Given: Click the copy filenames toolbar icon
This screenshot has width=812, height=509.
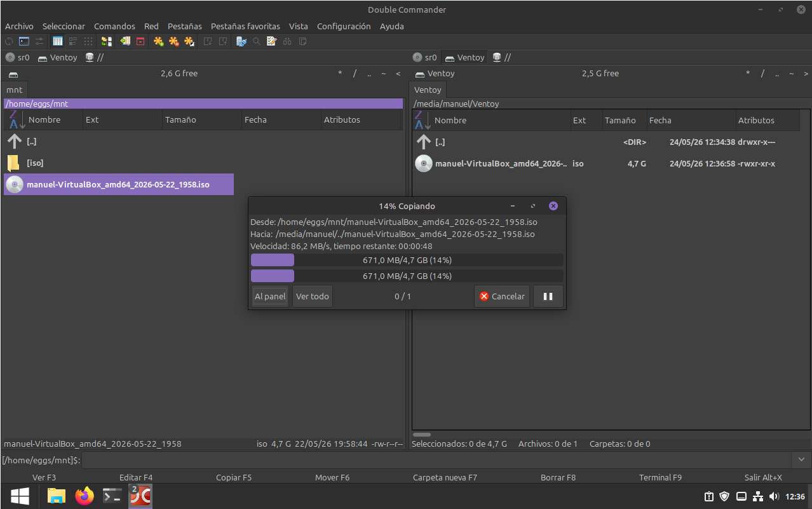Looking at the screenshot, I should click(302, 41).
